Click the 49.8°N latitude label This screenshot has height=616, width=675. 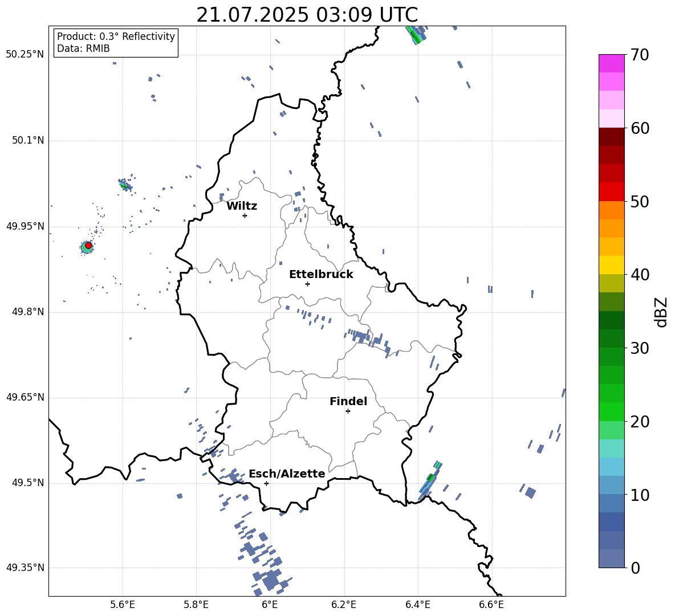coord(28,312)
